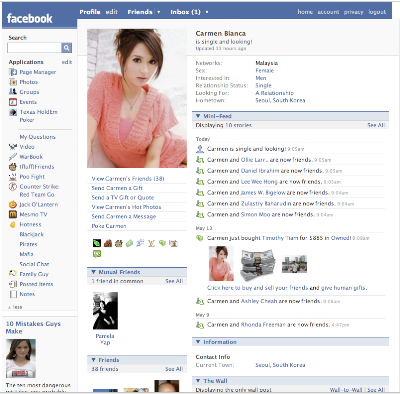This screenshot has height=394, width=400.
Task: Collapse the Mini-Feed section
Action: click(x=198, y=116)
